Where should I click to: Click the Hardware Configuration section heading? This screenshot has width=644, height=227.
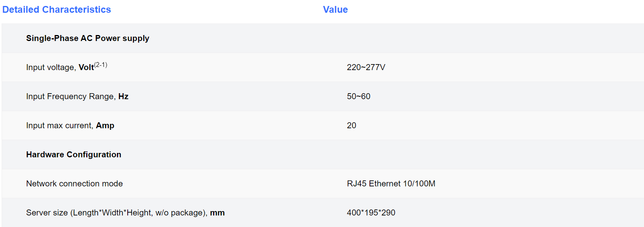(74, 155)
